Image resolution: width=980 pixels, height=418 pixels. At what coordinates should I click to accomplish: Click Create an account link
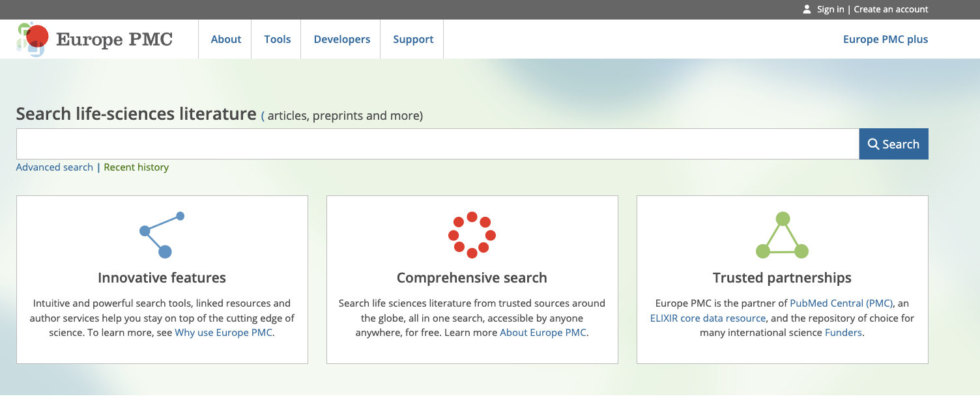[x=891, y=9]
